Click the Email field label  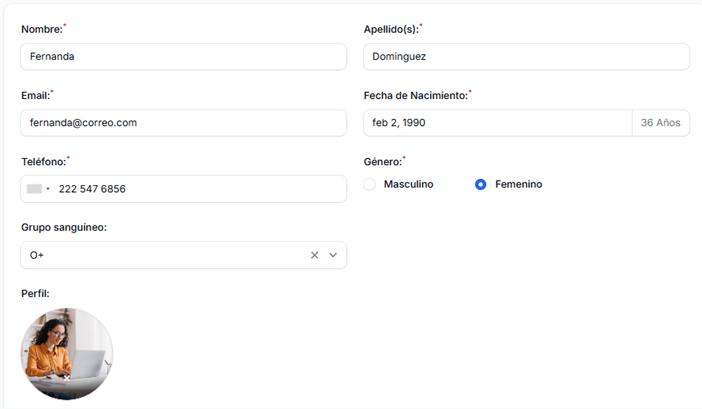coord(35,95)
